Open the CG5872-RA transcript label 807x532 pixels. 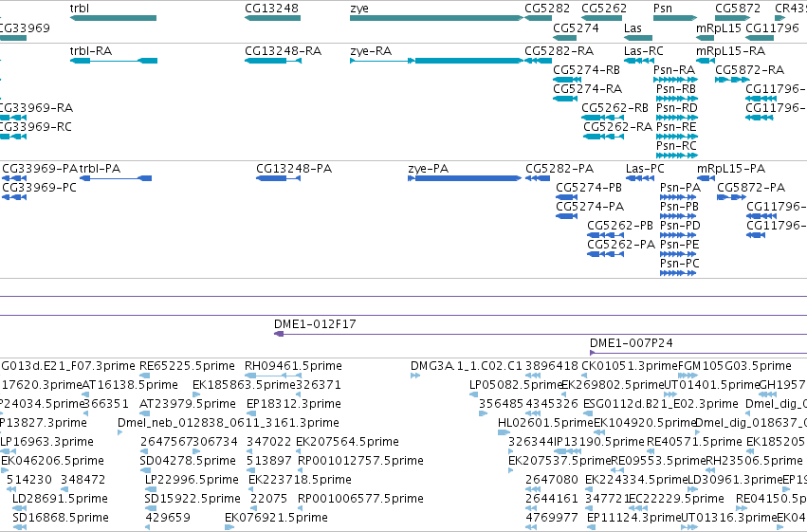point(749,70)
